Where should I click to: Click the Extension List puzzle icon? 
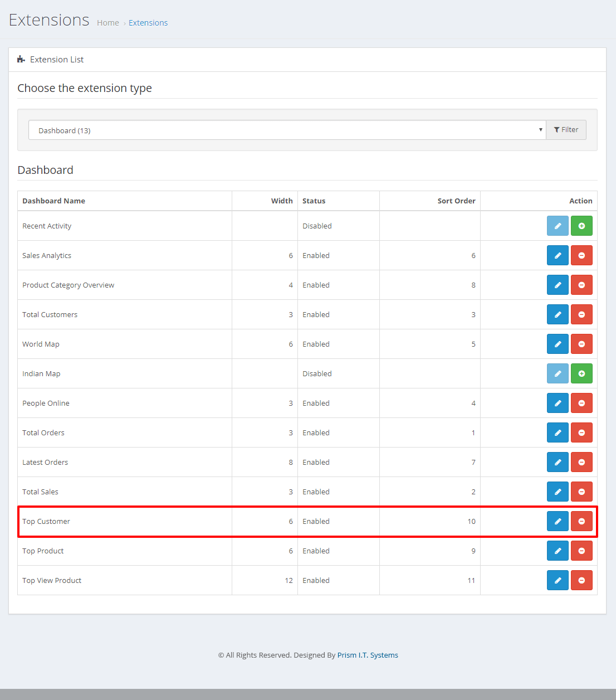coord(21,59)
